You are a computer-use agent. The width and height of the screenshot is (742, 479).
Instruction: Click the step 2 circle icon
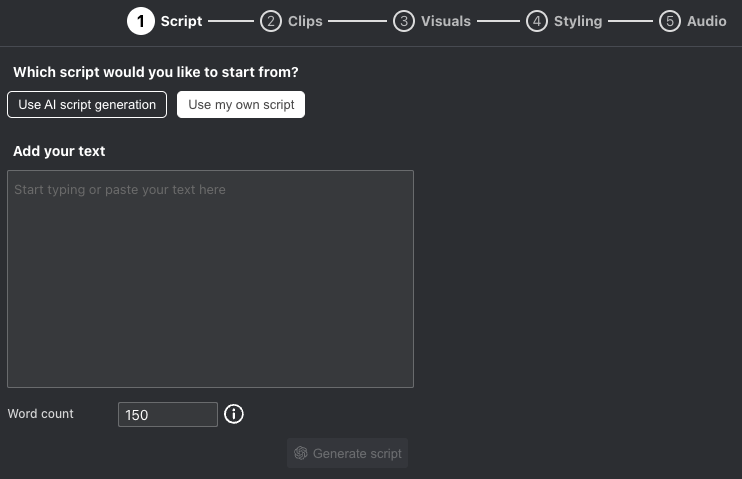271,21
